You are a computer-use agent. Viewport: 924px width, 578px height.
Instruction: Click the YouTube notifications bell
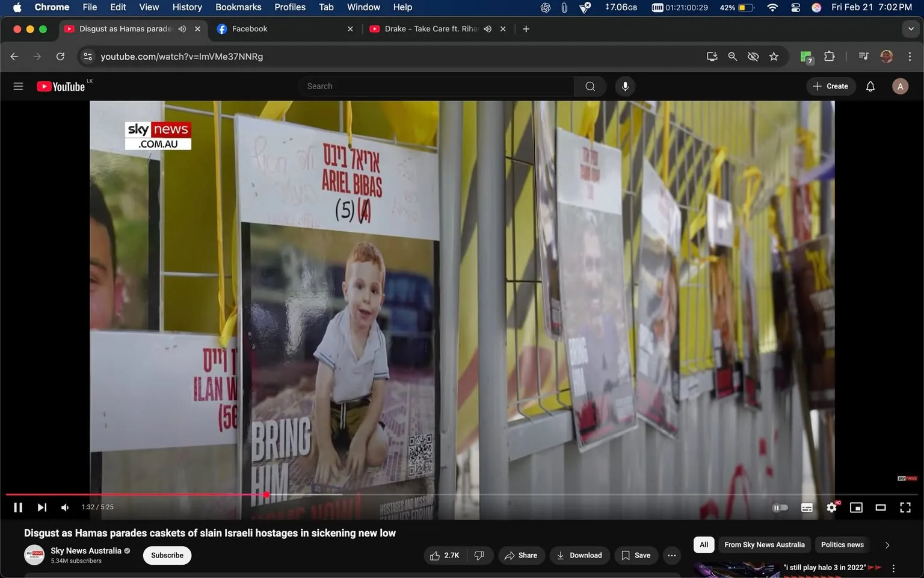(870, 85)
